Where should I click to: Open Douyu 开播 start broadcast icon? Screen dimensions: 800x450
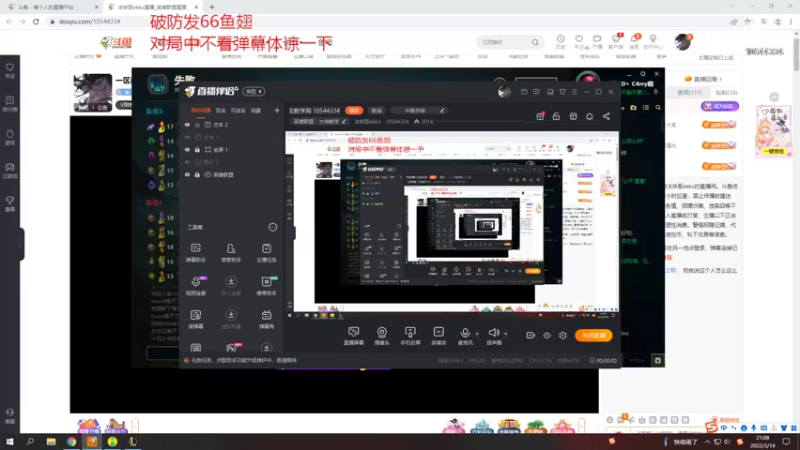(x=597, y=42)
